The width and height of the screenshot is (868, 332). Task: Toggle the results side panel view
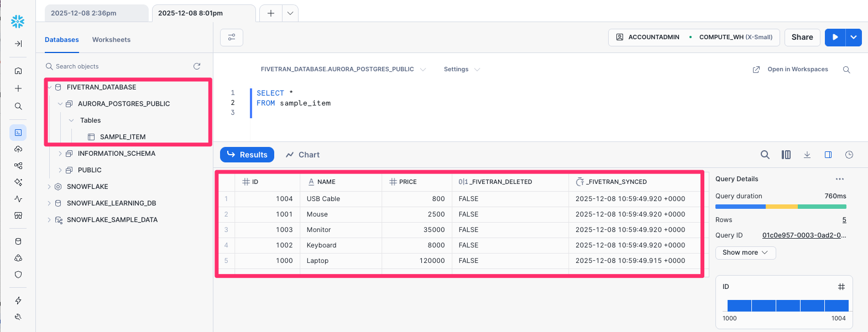(828, 155)
